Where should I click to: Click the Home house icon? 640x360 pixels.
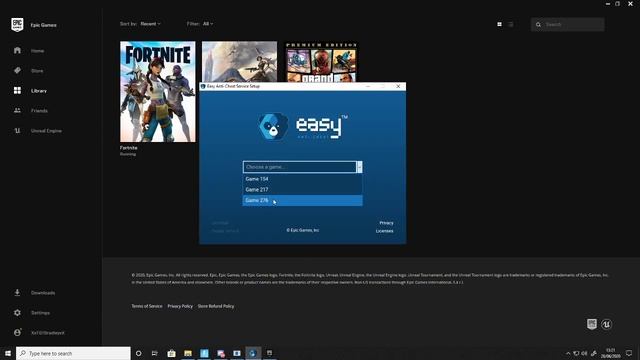17,50
